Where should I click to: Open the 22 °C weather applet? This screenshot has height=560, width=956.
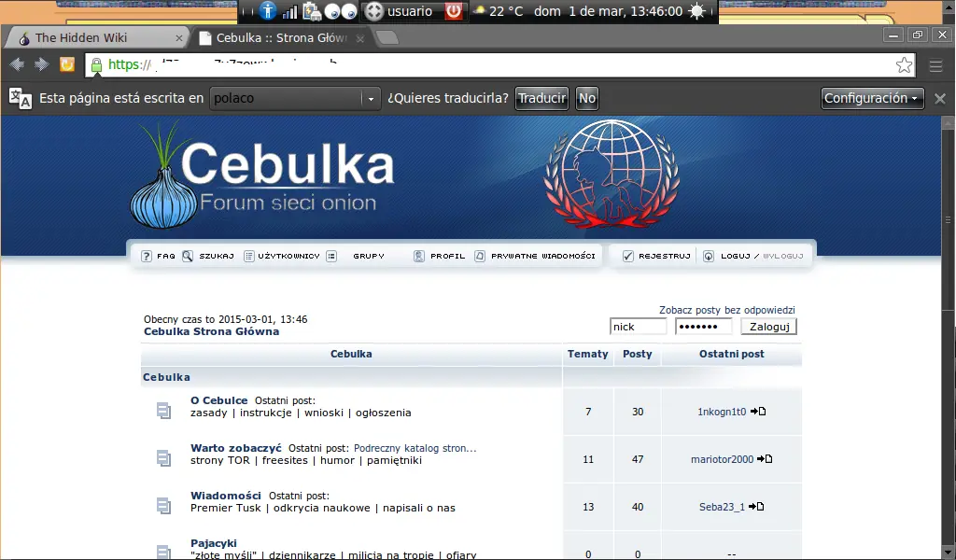pos(499,11)
